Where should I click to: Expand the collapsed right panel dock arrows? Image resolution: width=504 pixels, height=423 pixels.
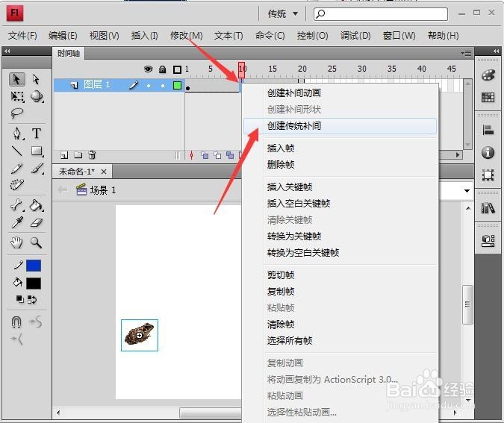(497, 51)
